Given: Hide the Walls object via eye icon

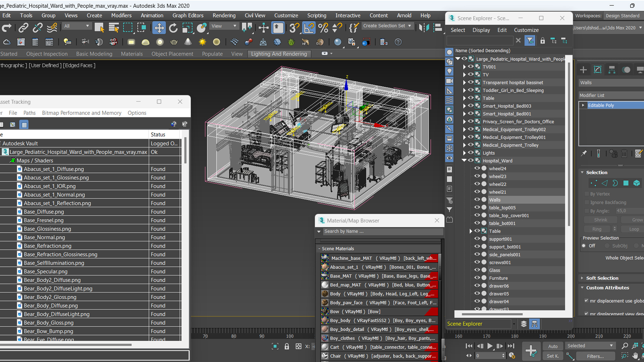Looking at the screenshot, I should [477, 199].
